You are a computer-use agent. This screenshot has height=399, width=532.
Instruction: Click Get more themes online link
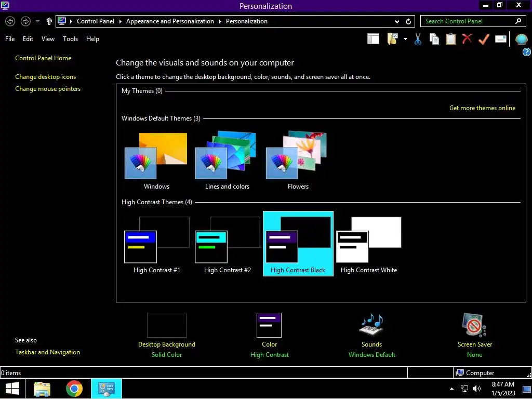(482, 108)
